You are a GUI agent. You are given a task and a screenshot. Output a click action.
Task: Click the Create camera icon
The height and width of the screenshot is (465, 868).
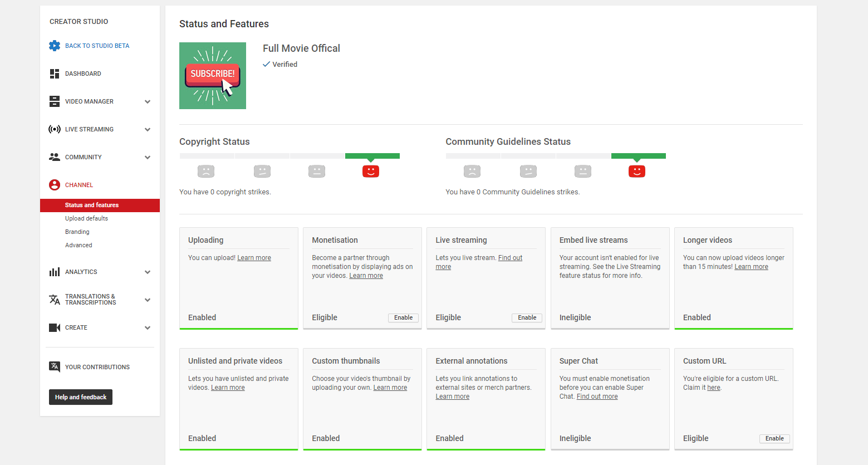click(55, 327)
